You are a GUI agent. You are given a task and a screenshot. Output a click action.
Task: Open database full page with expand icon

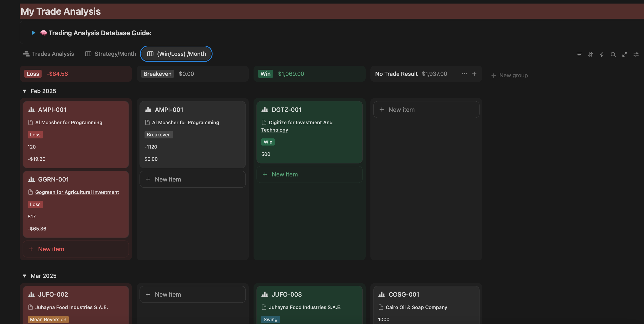pos(625,54)
